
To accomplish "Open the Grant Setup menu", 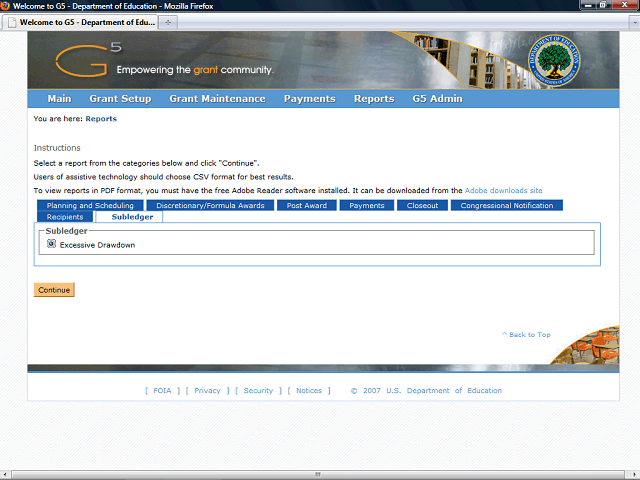I will tap(120, 99).
